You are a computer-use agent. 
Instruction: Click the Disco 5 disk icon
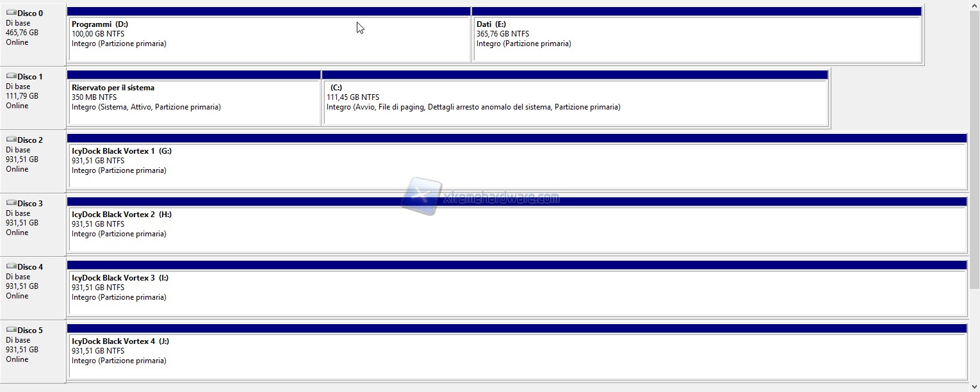(11, 330)
